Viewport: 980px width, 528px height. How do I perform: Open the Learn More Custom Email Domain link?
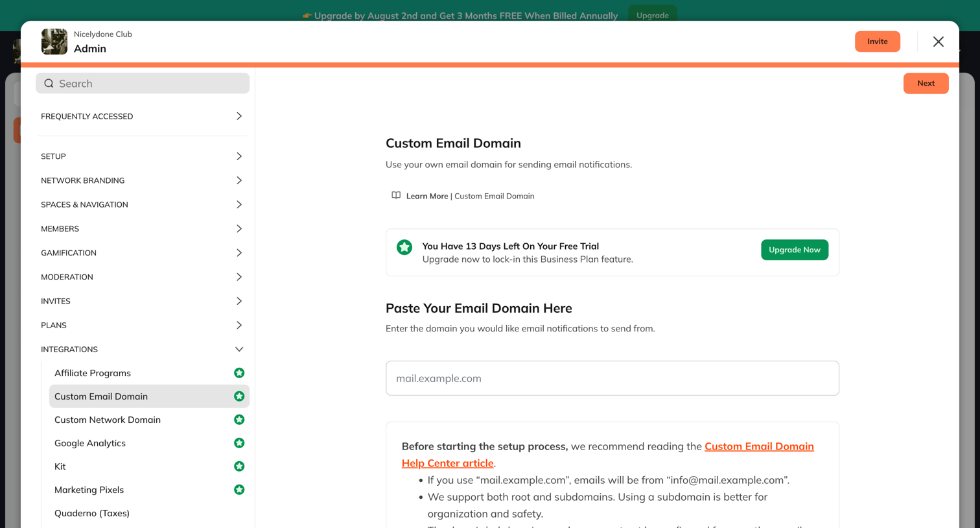470,196
